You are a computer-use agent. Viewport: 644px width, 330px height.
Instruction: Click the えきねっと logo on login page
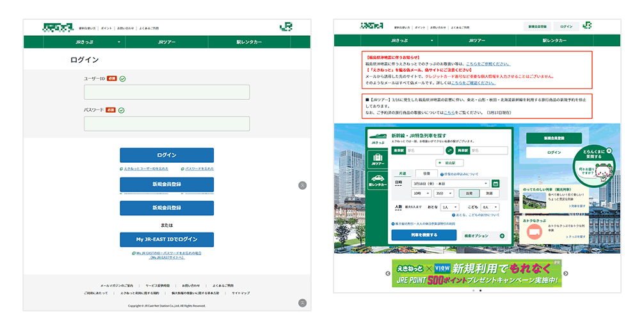tap(58, 28)
